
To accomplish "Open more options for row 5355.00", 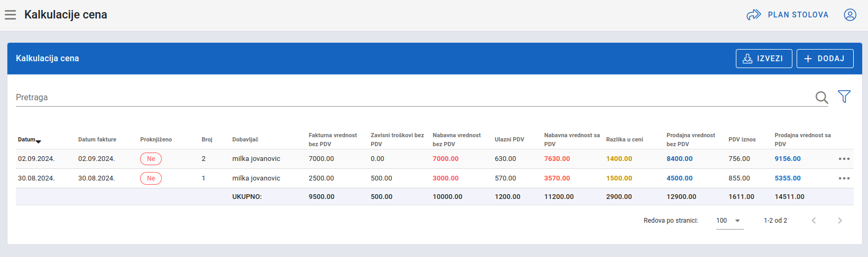I will pos(844,178).
